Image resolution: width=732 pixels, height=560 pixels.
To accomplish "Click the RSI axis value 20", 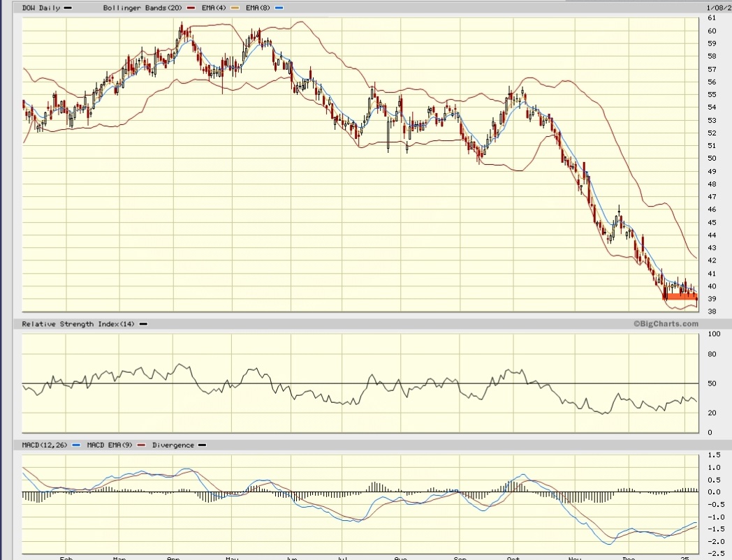I will (x=712, y=413).
